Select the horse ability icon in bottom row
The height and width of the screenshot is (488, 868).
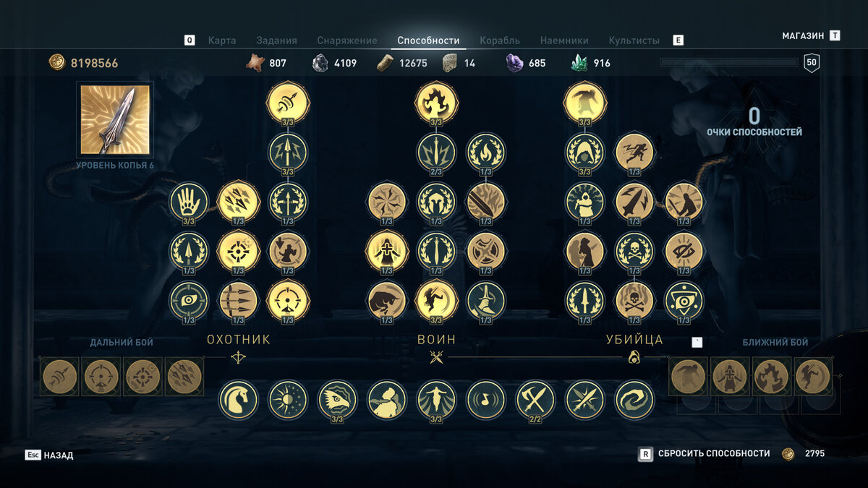238,400
